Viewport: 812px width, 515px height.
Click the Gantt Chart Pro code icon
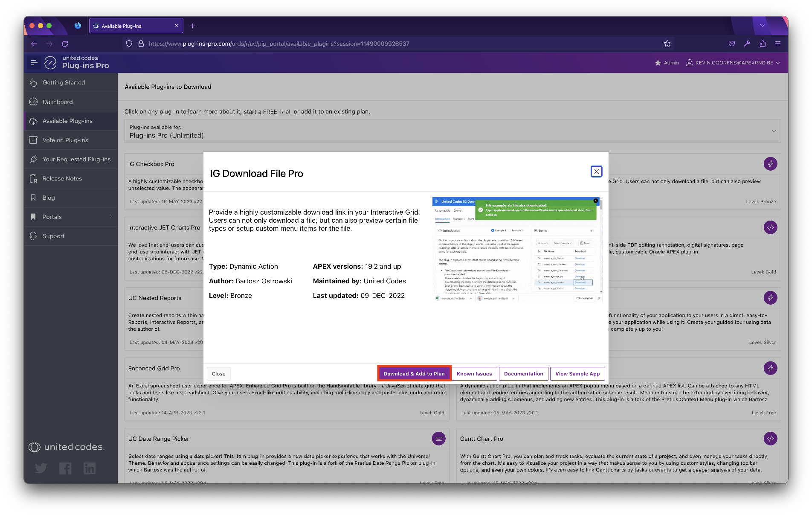point(770,439)
